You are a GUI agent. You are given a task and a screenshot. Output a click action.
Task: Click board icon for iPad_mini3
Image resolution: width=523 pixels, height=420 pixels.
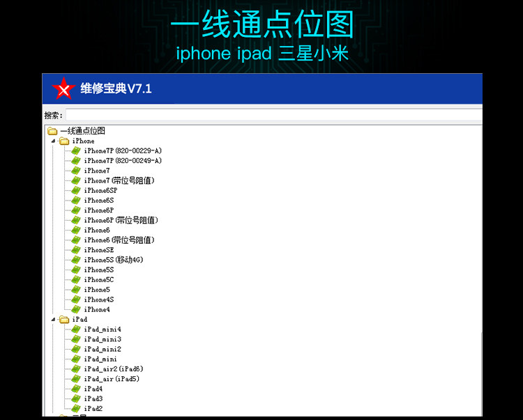pos(76,339)
